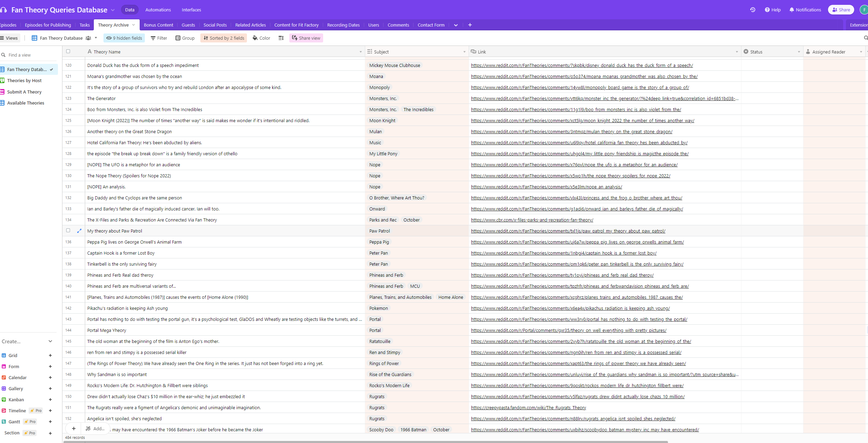The width and height of the screenshot is (868, 443).
Task: Click the Status field type icon
Action: tap(746, 51)
